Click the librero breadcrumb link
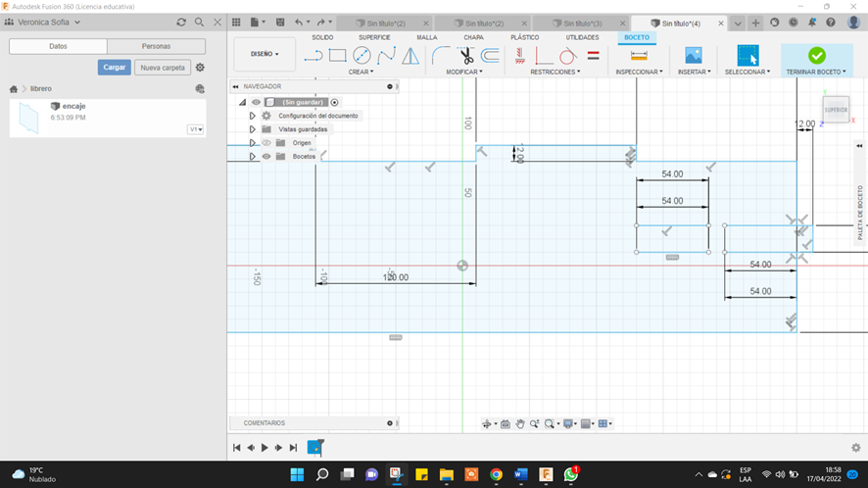868x488 pixels. tap(41, 88)
